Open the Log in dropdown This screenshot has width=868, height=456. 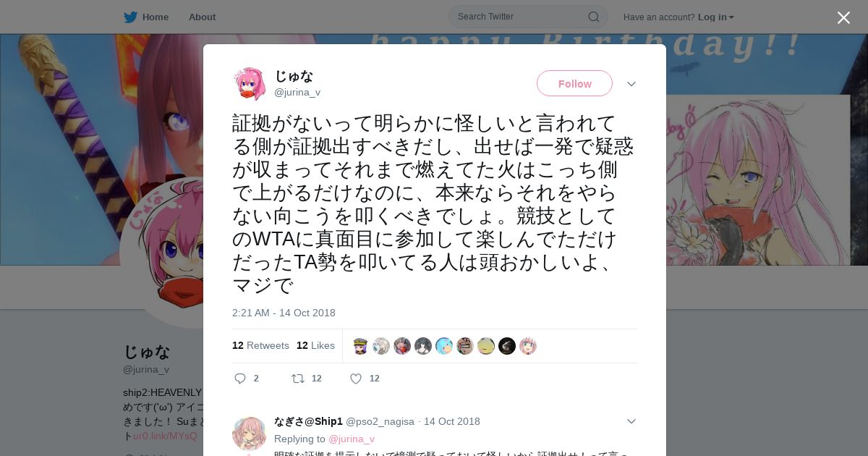coord(716,17)
